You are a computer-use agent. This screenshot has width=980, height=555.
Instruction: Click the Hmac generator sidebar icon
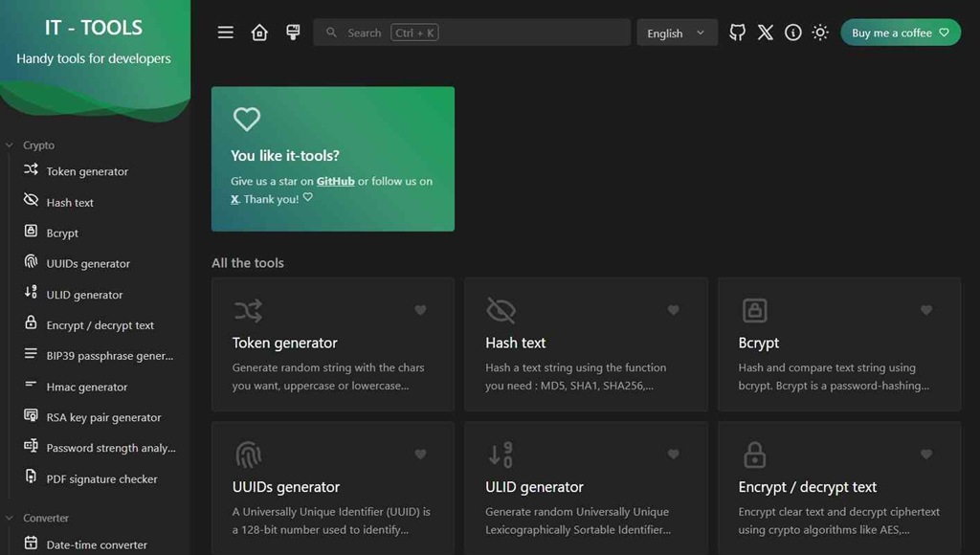pos(31,385)
